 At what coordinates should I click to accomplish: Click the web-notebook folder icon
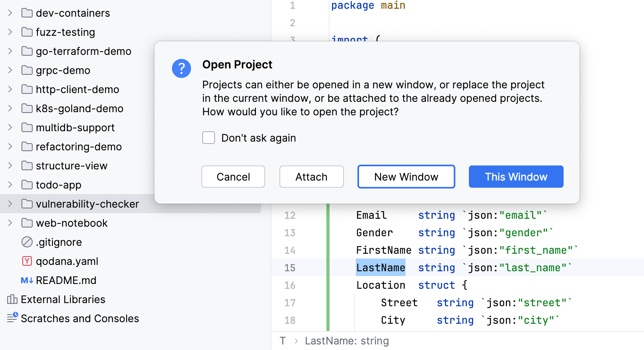[27, 223]
